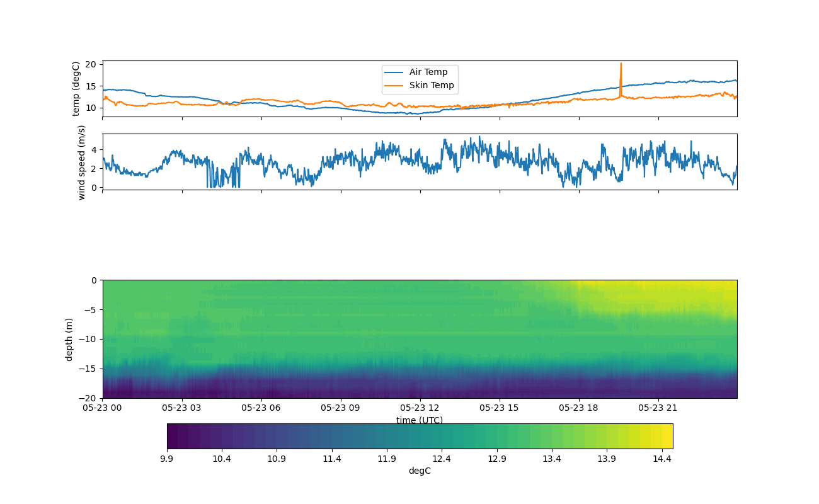Click the blue line sample in legend
Viewport: 819px width, 504px height.
click(x=395, y=72)
